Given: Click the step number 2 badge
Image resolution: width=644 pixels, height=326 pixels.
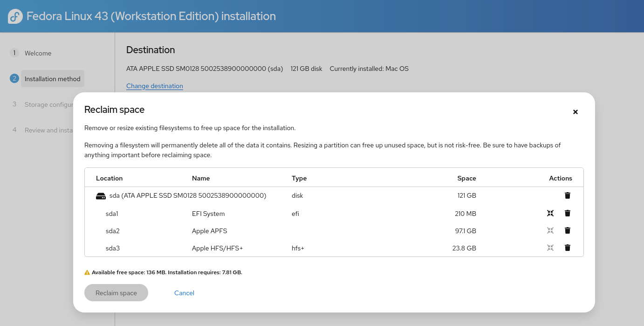Looking at the screenshot, I should tap(14, 78).
